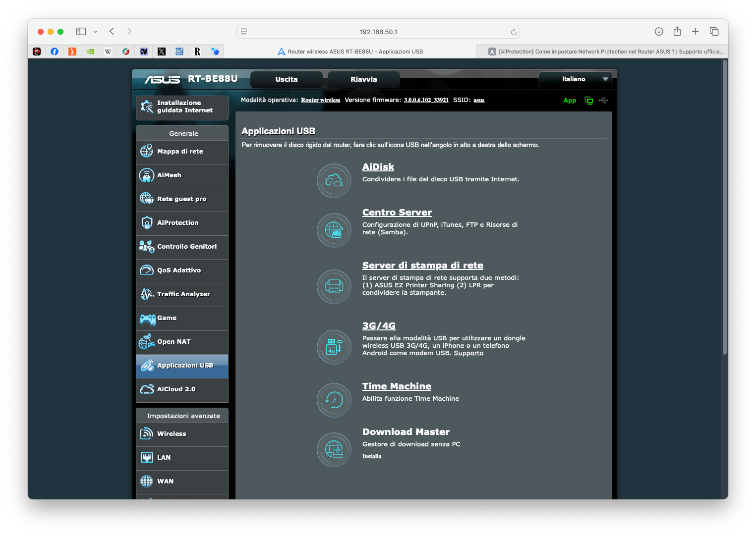Screen dimensions: 756x536
Task: Click the asus SSID link
Action: pyautogui.click(x=479, y=100)
